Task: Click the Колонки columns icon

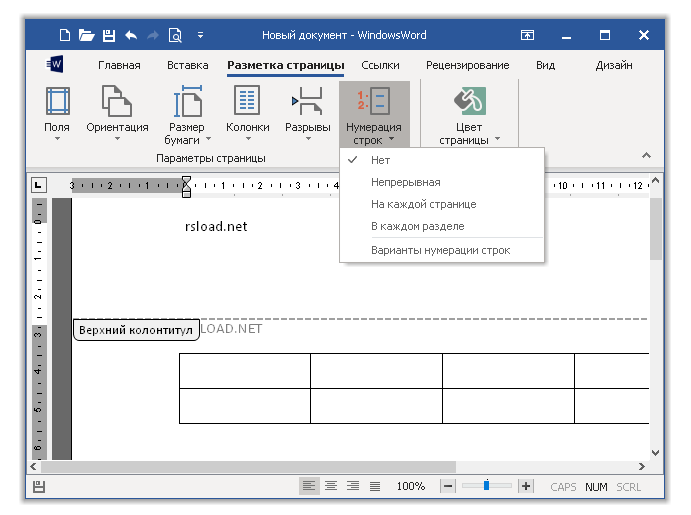Action: point(247,102)
